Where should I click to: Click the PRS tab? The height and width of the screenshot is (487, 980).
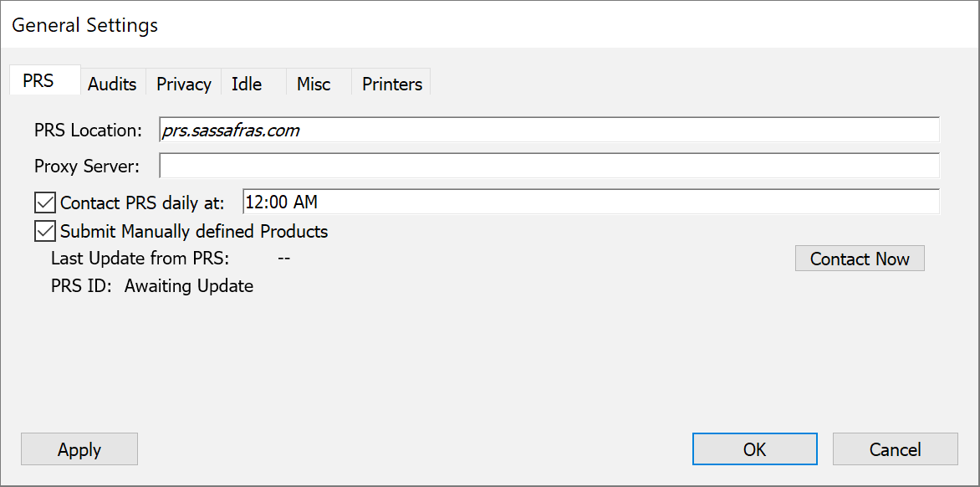coord(38,81)
